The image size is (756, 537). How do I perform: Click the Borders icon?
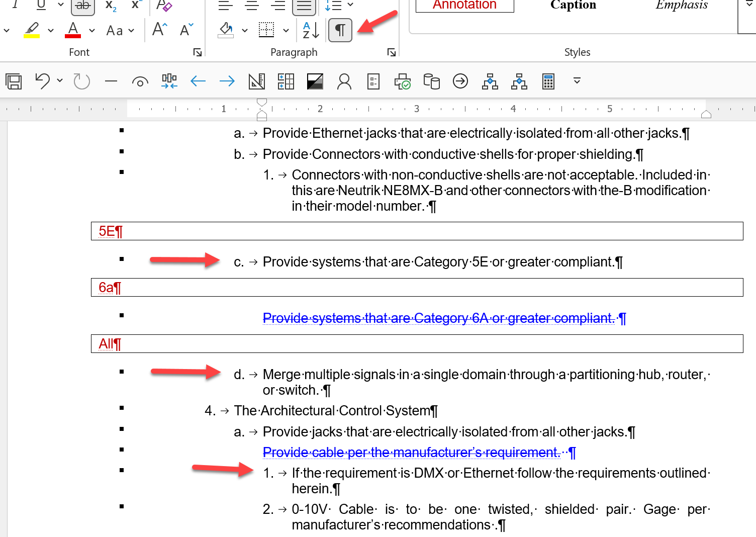(x=266, y=30)
